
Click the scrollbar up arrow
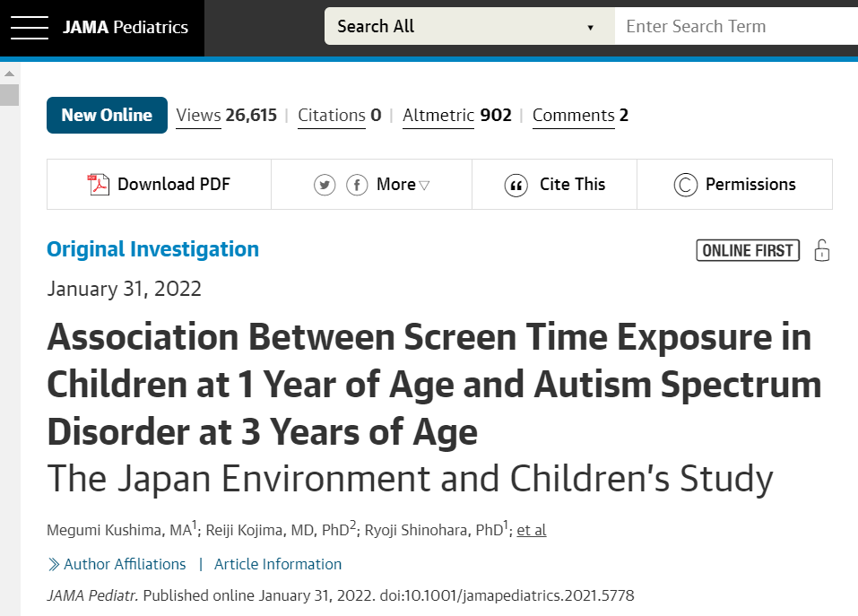9,74
